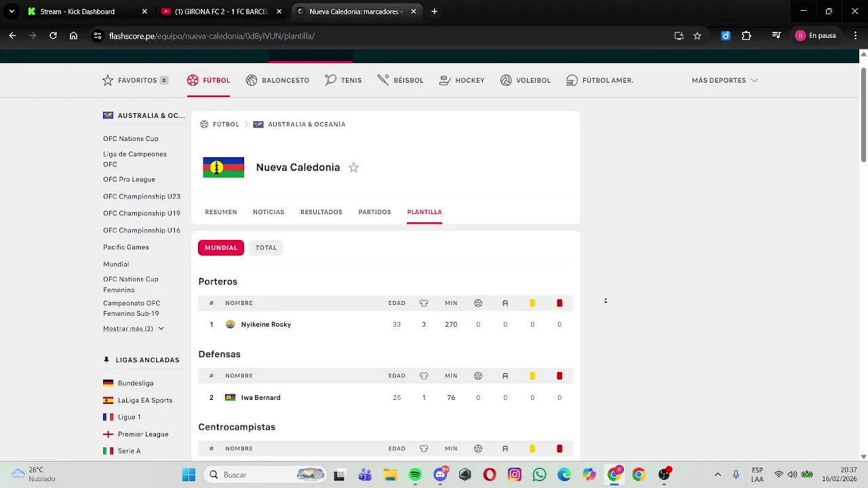
Task: Open Mundial link in sidebar
Action: 116,264
